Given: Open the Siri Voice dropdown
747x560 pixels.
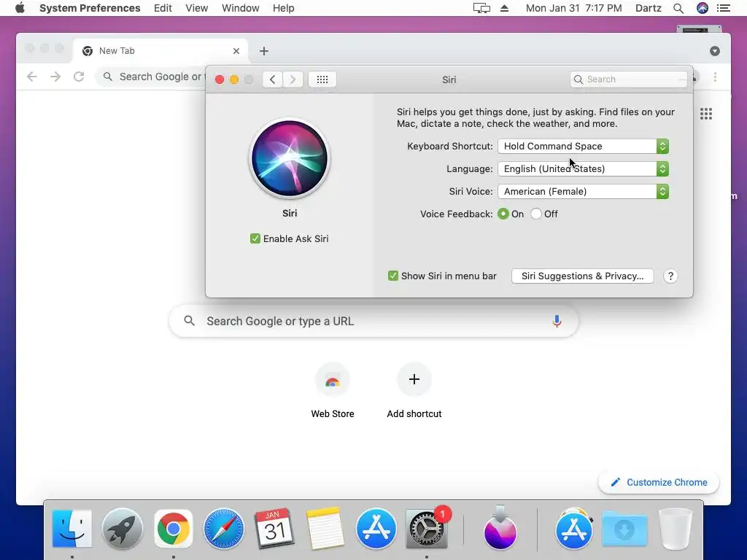Looking at the screenshot, I should pos(583,192).
